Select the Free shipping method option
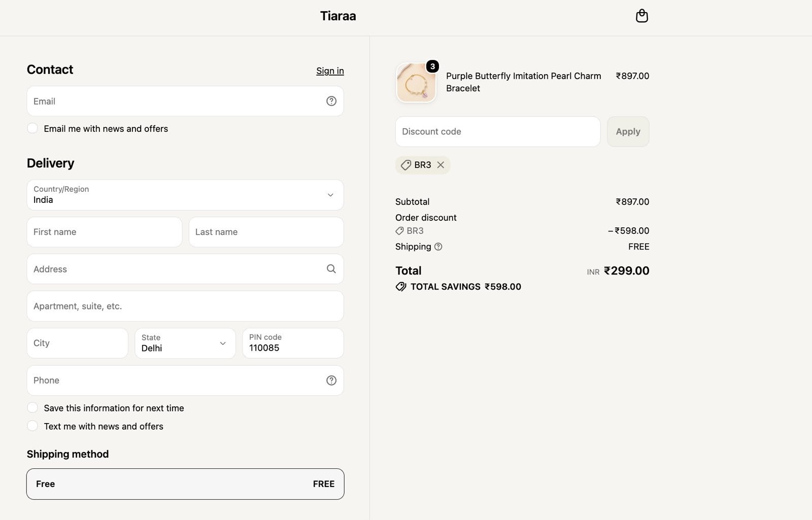Screen dimensions: 812x520 (185, 484)
